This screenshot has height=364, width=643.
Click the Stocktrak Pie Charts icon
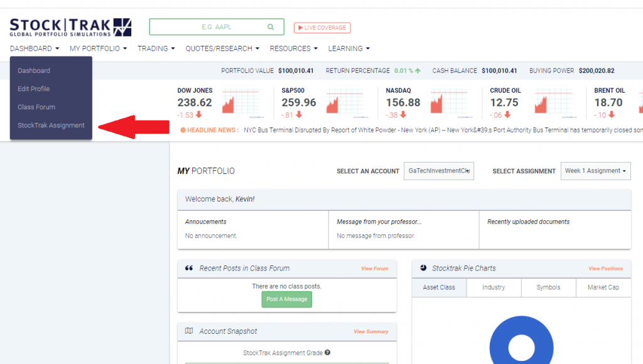[424, 268]
